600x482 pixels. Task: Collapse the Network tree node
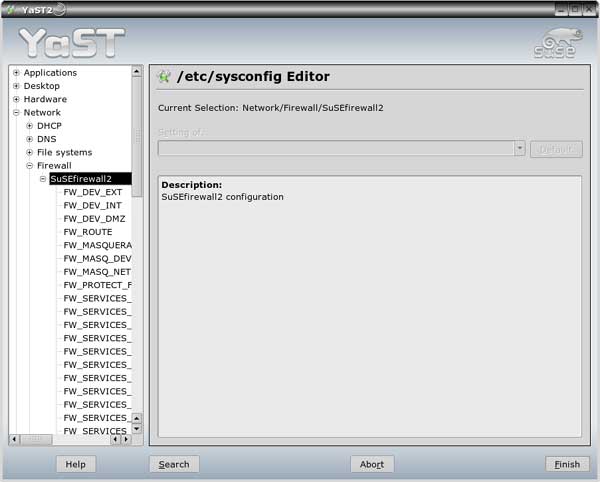point(16,112)
